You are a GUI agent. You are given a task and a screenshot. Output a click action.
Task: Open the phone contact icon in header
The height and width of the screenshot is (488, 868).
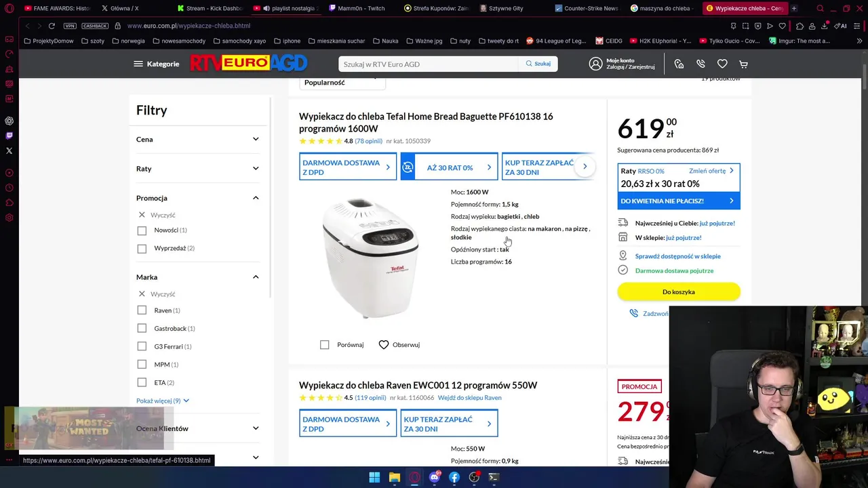(701, 64)
